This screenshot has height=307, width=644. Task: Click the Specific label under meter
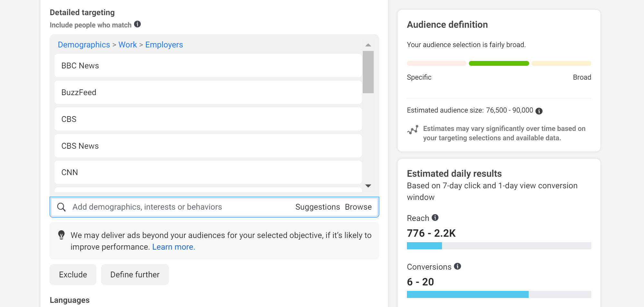tap(419, 77)
